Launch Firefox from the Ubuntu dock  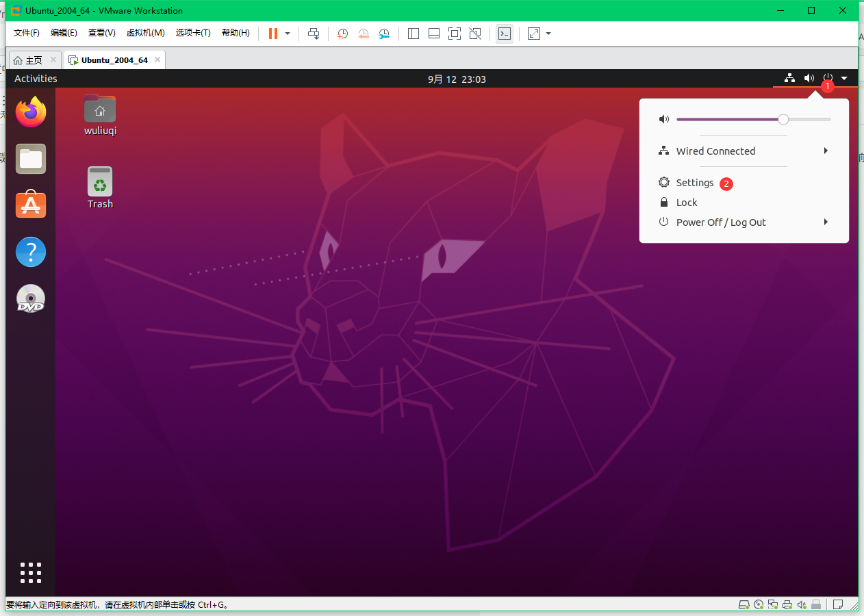31,112
